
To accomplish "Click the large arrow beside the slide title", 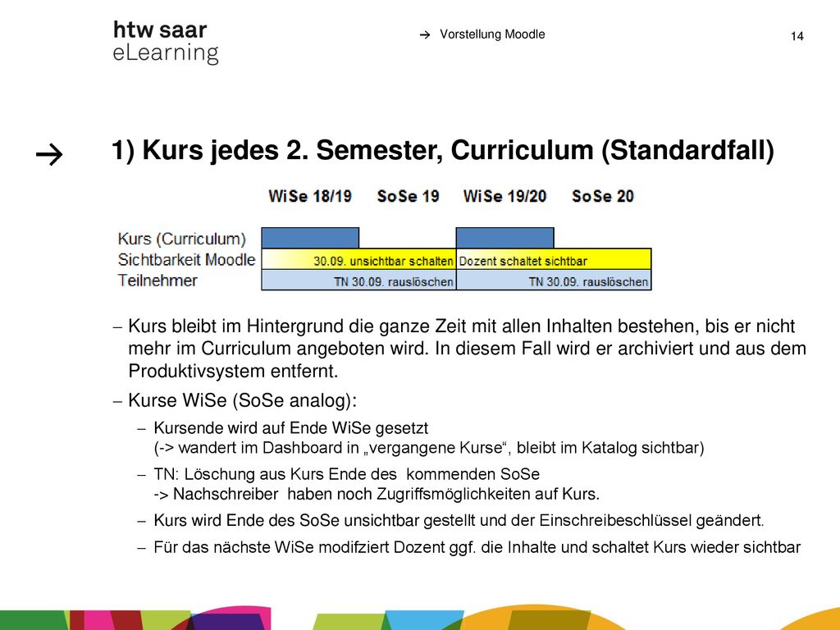I will (x=49, y=155).
